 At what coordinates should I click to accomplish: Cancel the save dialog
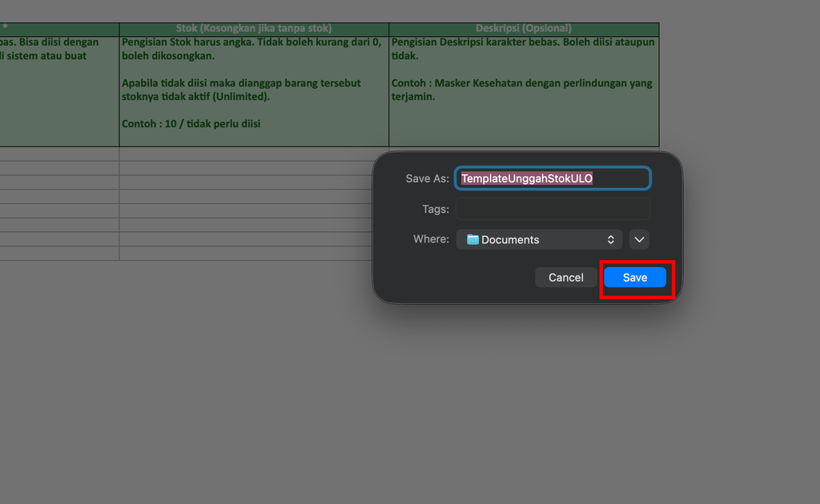(566, 278)
